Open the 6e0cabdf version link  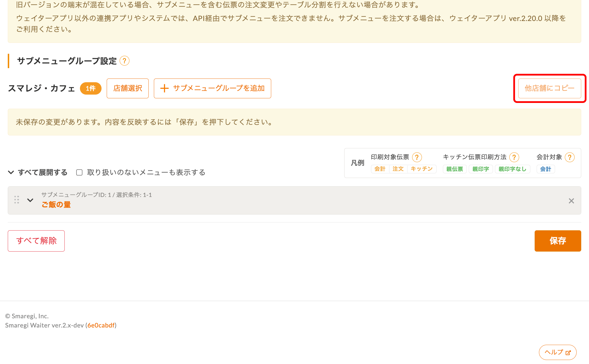101,325
